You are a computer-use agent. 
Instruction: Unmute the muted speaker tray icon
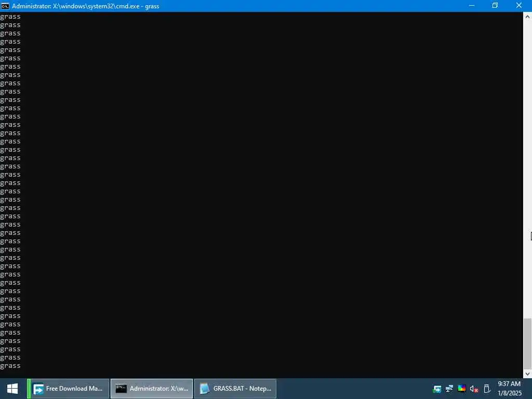tap(474, 389)
